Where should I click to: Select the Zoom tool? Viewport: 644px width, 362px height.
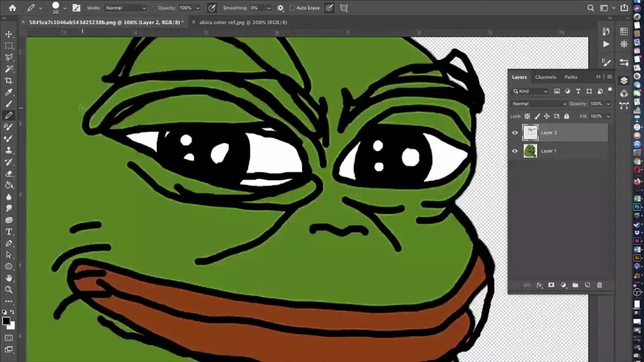(9, 290)
